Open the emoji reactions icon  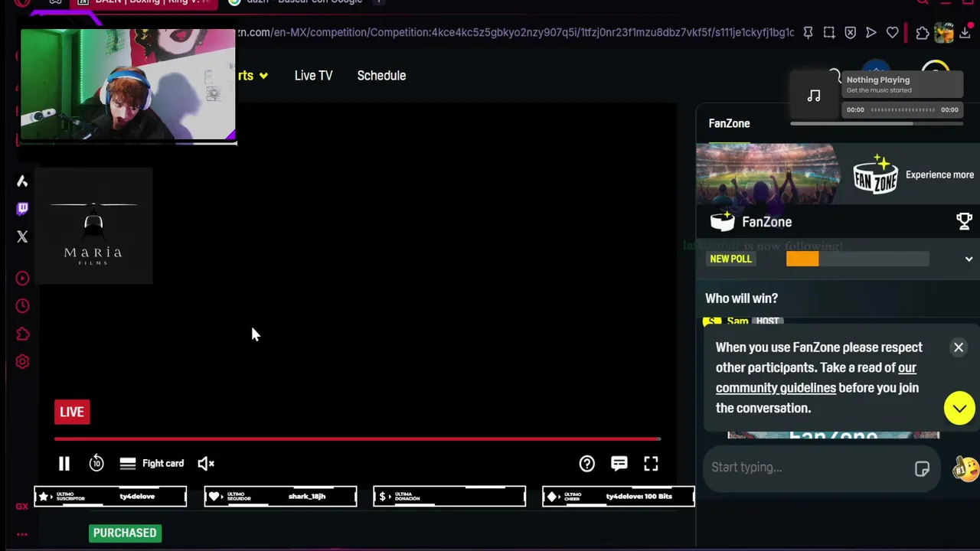(965, 468)
